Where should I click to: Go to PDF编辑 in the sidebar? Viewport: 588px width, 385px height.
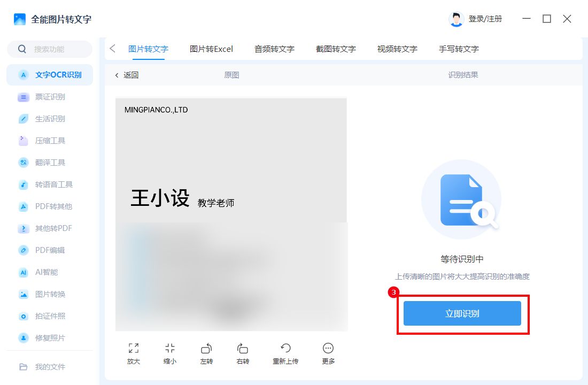pos(50,250)
